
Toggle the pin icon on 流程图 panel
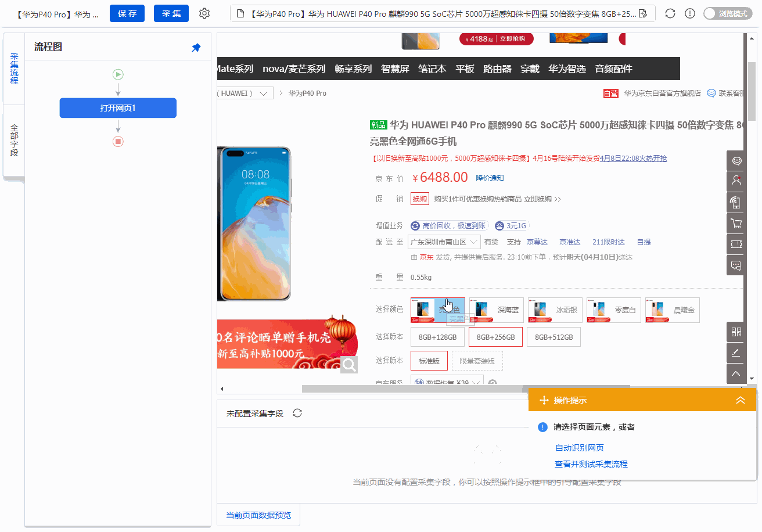point(196,47)
